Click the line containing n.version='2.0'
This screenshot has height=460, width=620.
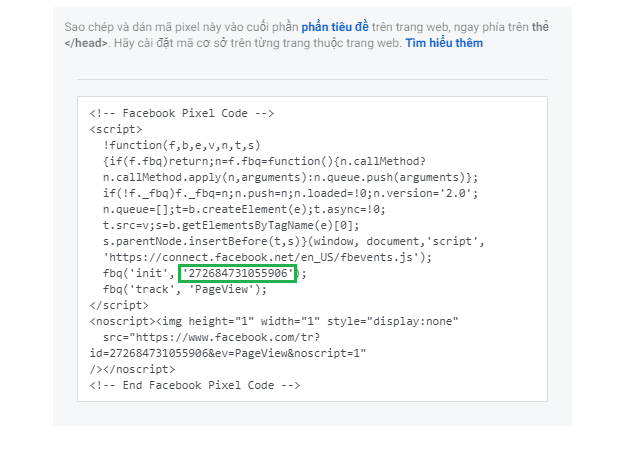coord(290,193)
